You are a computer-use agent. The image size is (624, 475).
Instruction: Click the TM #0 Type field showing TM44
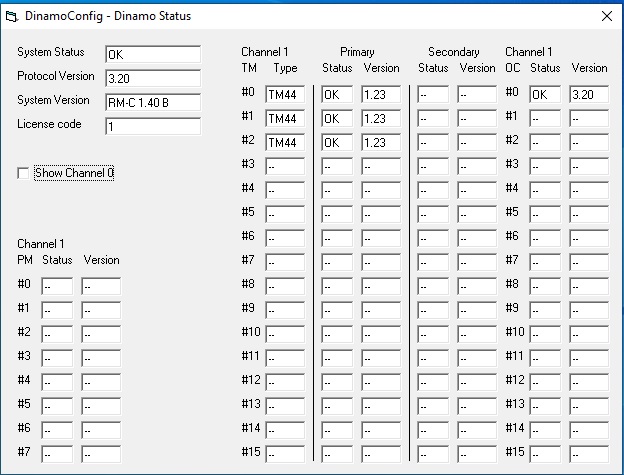tap(285, 95)
